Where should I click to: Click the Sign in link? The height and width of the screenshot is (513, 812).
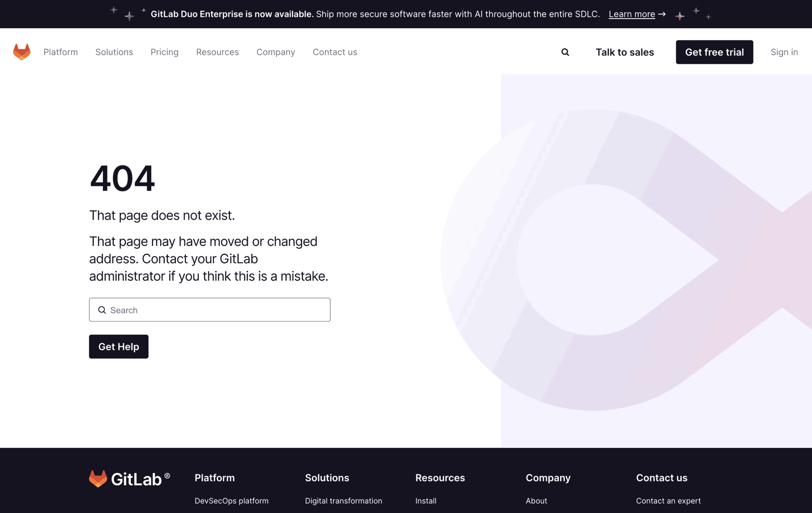click(x=784, y=52)
